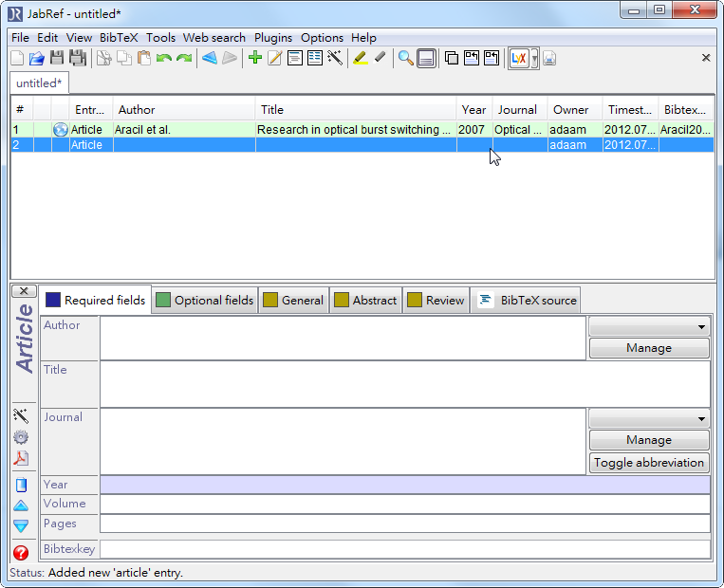This screenshot has height=588, width=724.
Task: Open the File menu
Action: (20, 38)
